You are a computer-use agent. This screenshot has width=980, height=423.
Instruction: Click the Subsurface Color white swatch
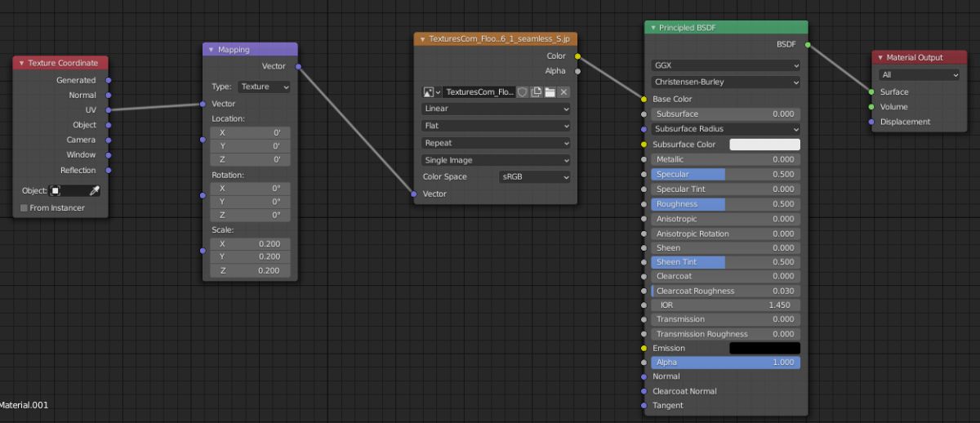tap(764, 145)
